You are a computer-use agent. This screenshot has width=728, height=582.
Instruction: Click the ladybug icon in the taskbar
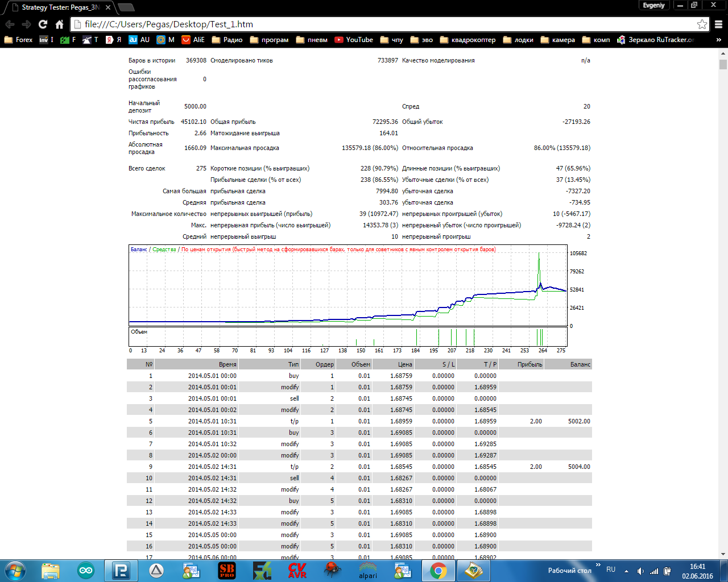(x=333, y=571)
